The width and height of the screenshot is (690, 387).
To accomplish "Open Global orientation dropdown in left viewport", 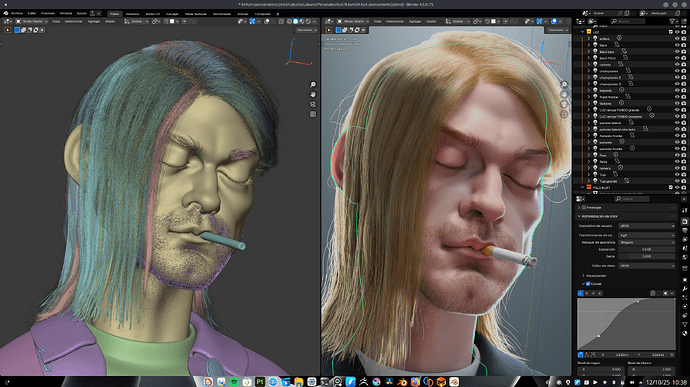I will point(136,21).
